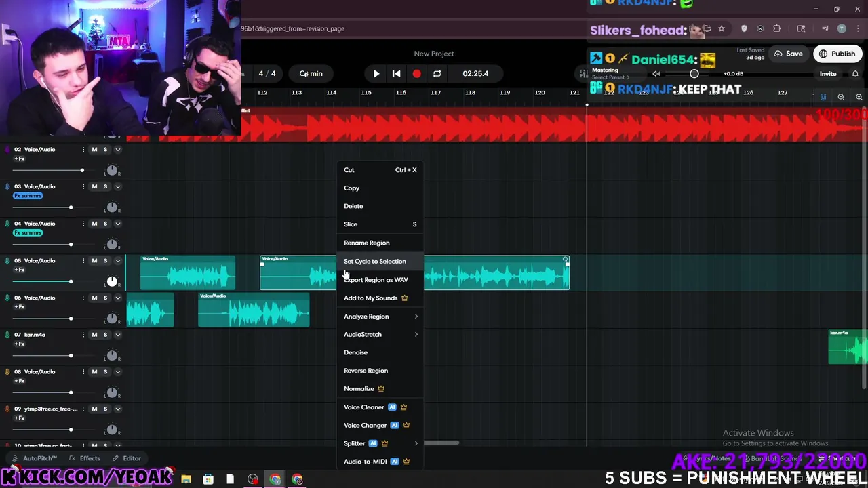Open the Splitter AI submenu
Viewport: 868px width, 488px height.
point(380,443)
